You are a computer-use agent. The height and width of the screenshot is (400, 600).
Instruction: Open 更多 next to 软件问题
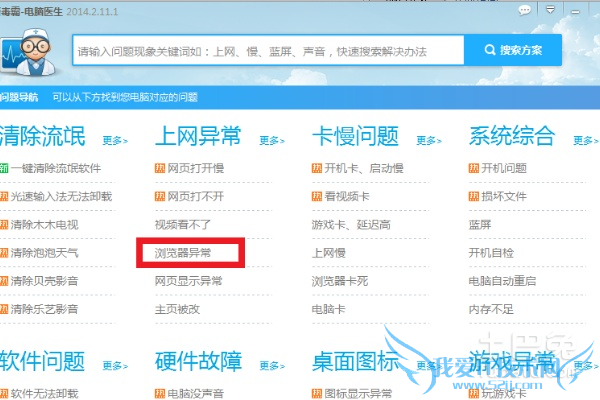(115, 366)
